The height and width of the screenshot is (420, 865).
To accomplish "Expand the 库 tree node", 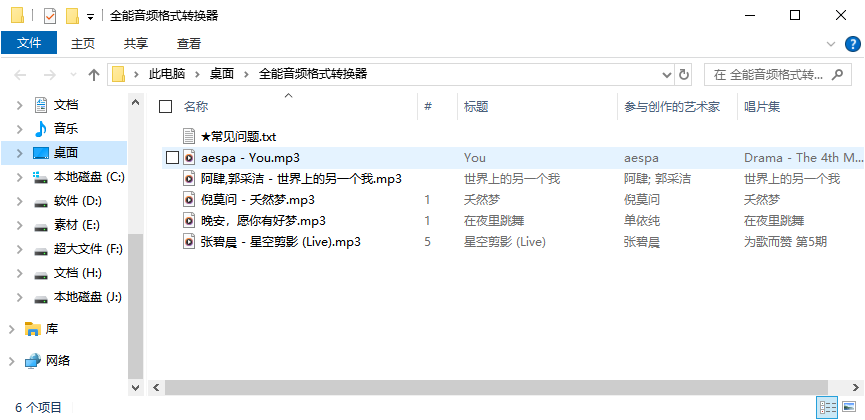I will [12, 329].
